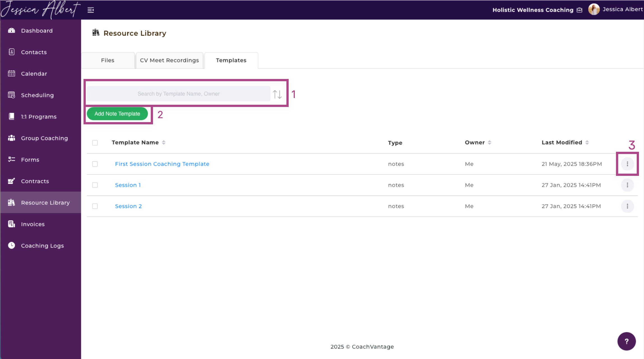Click the Calendar icon in sidebar
The width and height of the screenshot is (644, 359).
click(x=11, y=73)
